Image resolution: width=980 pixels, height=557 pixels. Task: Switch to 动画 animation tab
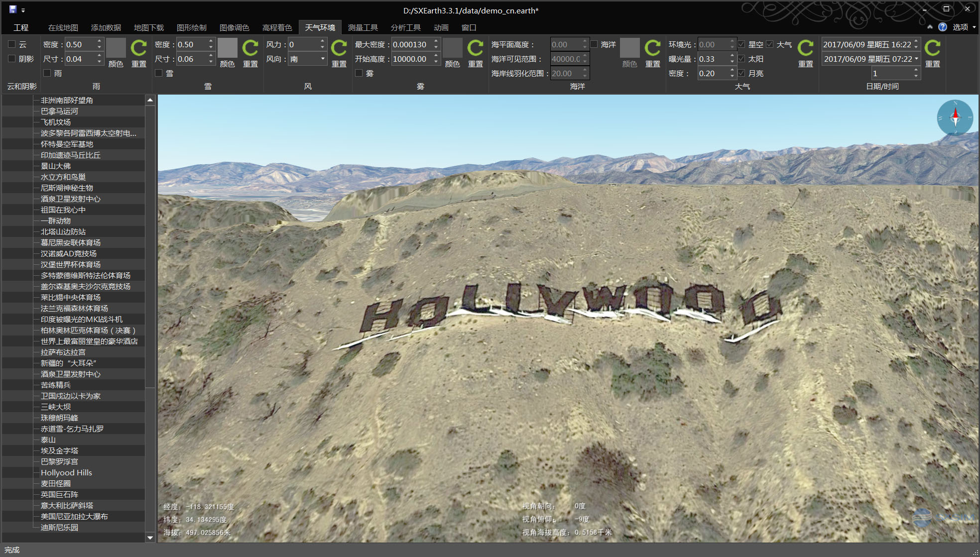(441, 27)
